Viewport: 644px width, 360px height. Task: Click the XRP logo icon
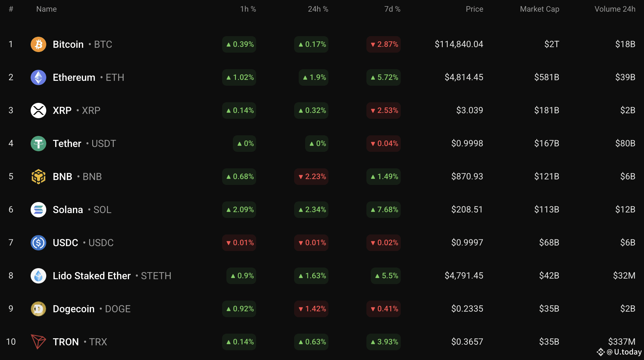coord(38,111)
